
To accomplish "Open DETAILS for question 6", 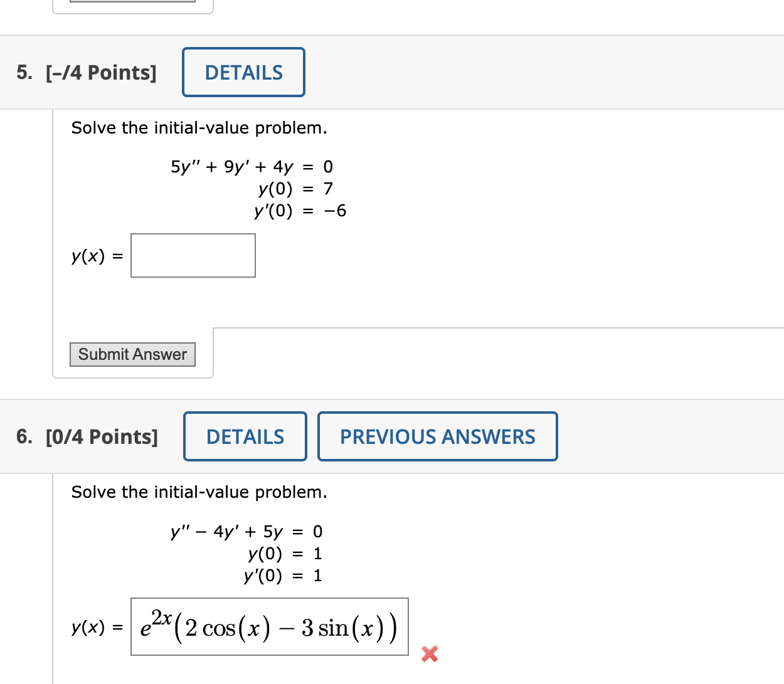I will click(245, 436).
